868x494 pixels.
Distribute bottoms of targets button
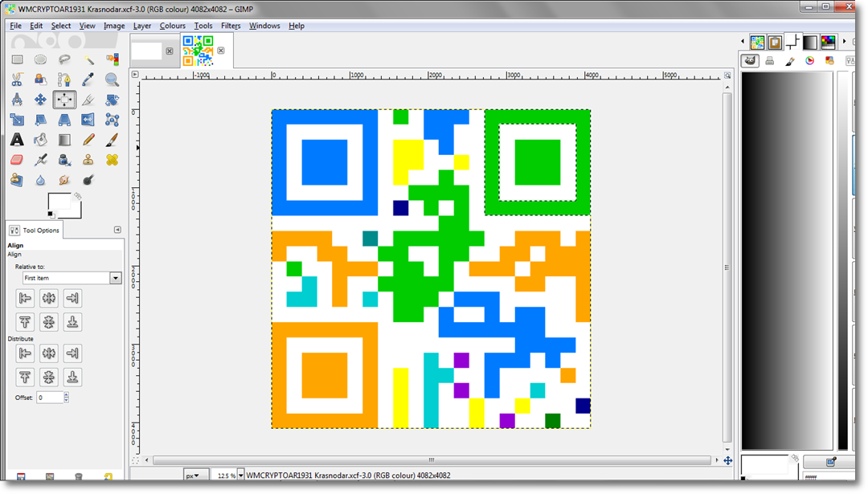[x=72, y=378]
